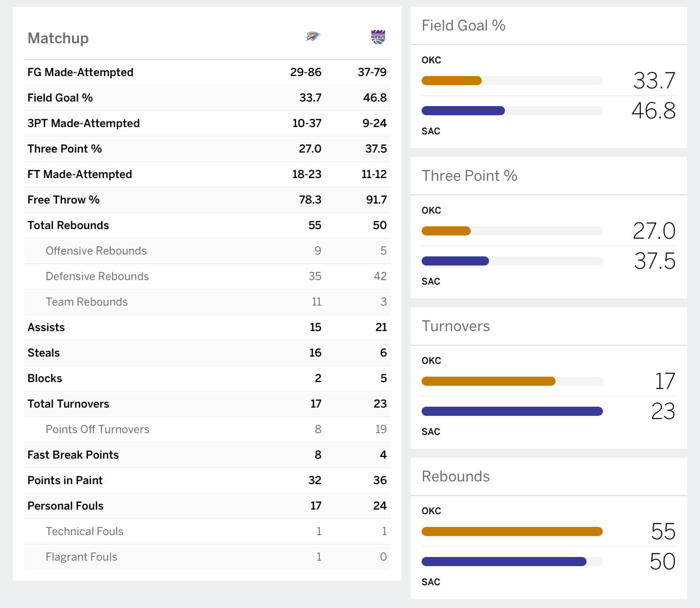Click the OKC Rebounds orange bar
Screen dimensions: 700x608
(x=512, y=531)
